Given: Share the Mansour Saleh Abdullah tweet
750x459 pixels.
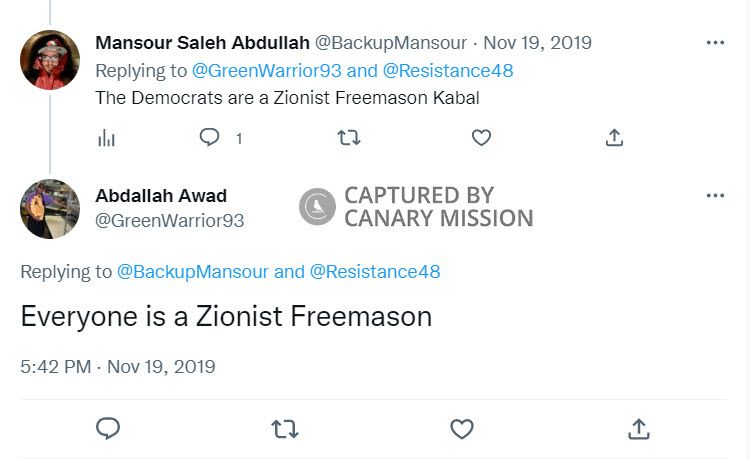Looking at the screenshot, I should tap(615, 138).
